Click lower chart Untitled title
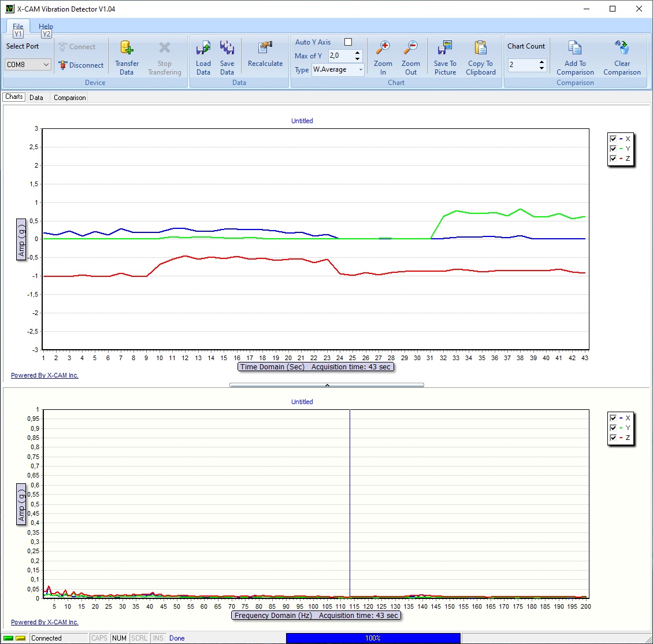The width and height of the screenshot is (653, 644). (302, 402)
